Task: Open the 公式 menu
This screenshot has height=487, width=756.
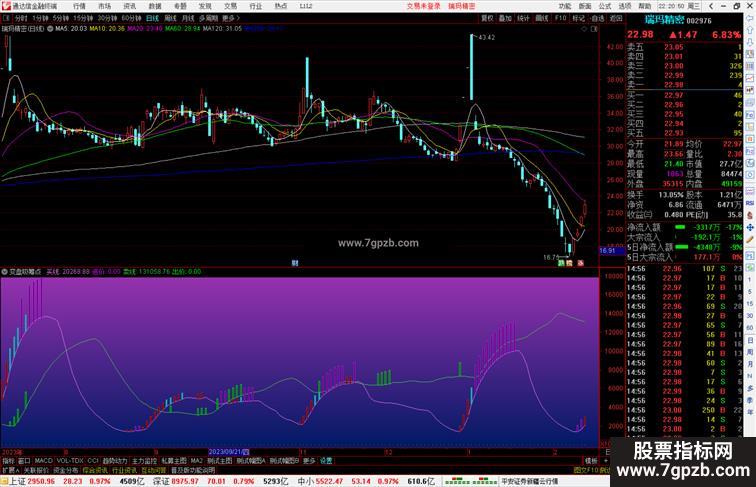Action: [x=605, y=6]
